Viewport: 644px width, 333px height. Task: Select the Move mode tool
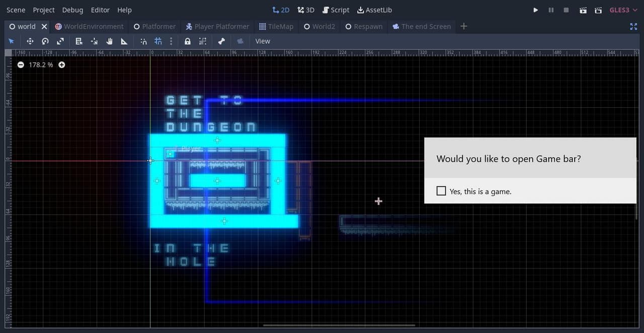[30, 41]
